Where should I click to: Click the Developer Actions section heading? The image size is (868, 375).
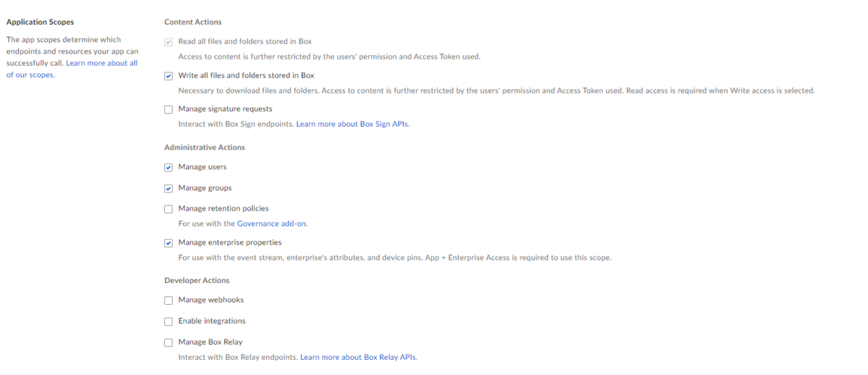coord(197,280)
